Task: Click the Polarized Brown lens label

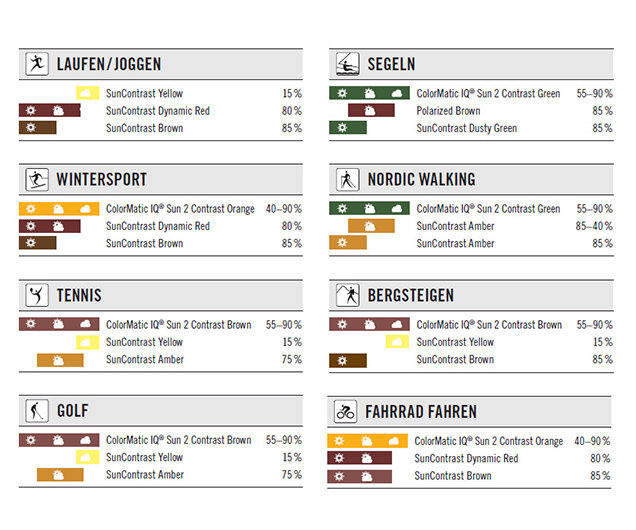Action: 448,111
